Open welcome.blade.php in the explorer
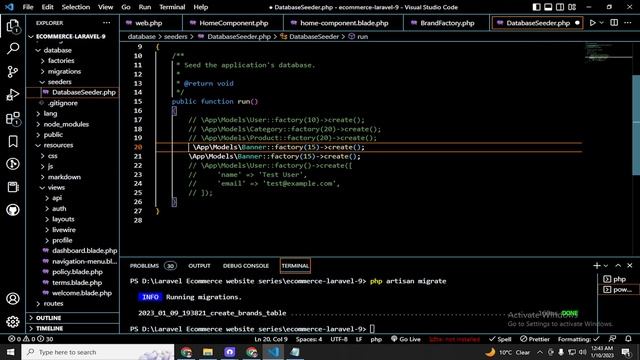The width and height of the screenshot is (640, 360). click(82, 293)
